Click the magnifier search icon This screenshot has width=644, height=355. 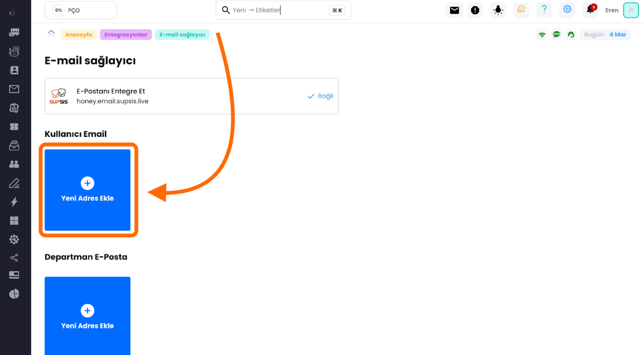pyautogui.click(x=226, y=10)
